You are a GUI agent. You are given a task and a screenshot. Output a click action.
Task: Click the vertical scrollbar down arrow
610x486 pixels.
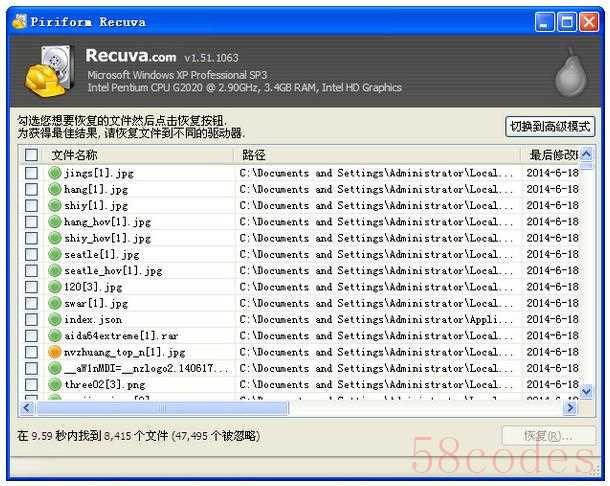(586, 391)
